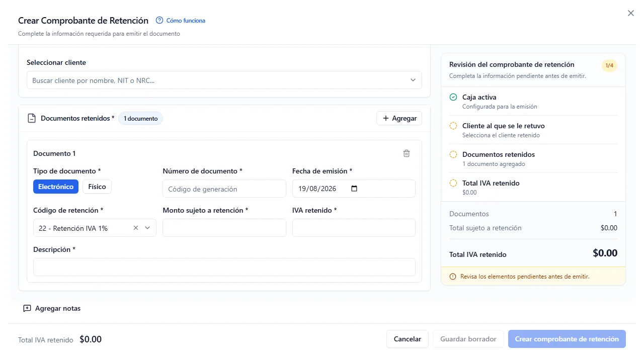Click the document icon beside Documentos retenidos

point(32,119)
